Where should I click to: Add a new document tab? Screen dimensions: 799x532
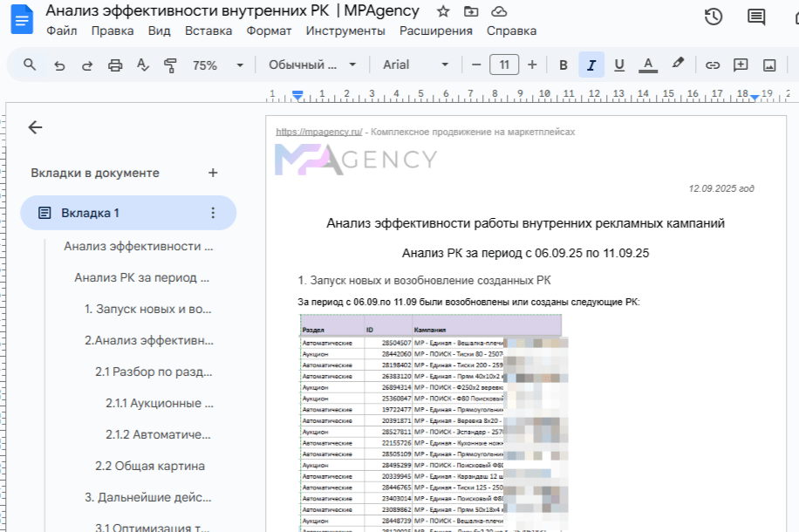[213, 173]
